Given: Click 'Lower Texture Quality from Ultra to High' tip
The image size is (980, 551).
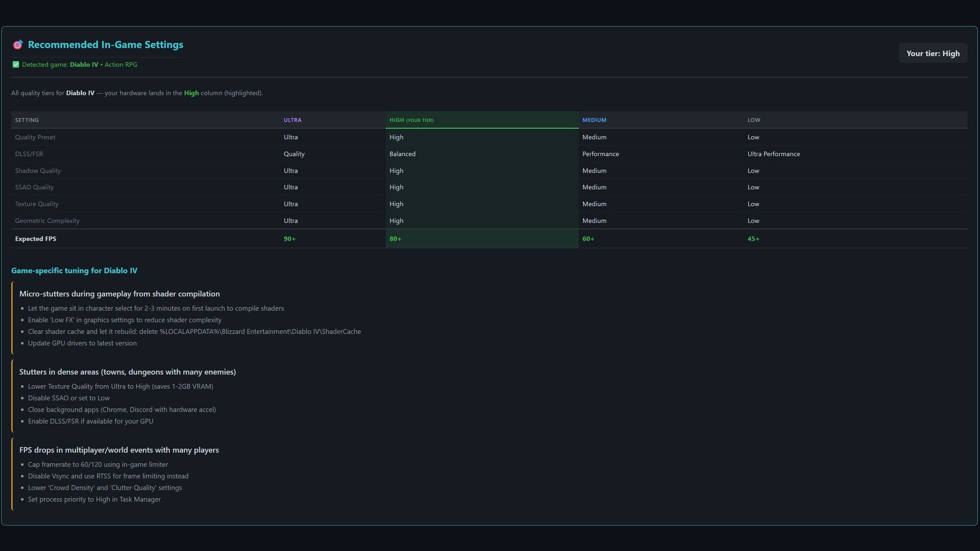Looking at the screenshot, I should tap(120, 387).
